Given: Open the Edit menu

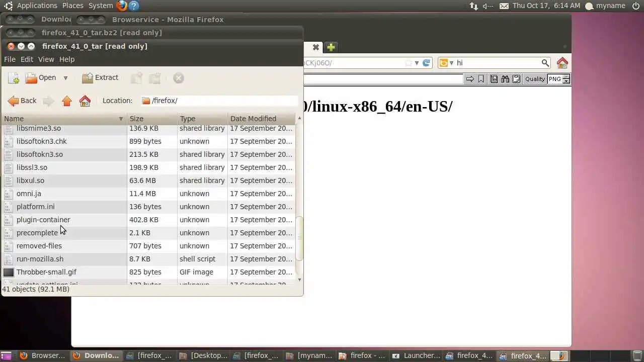Looking at the screenshot, I should (x=27, y=59).
